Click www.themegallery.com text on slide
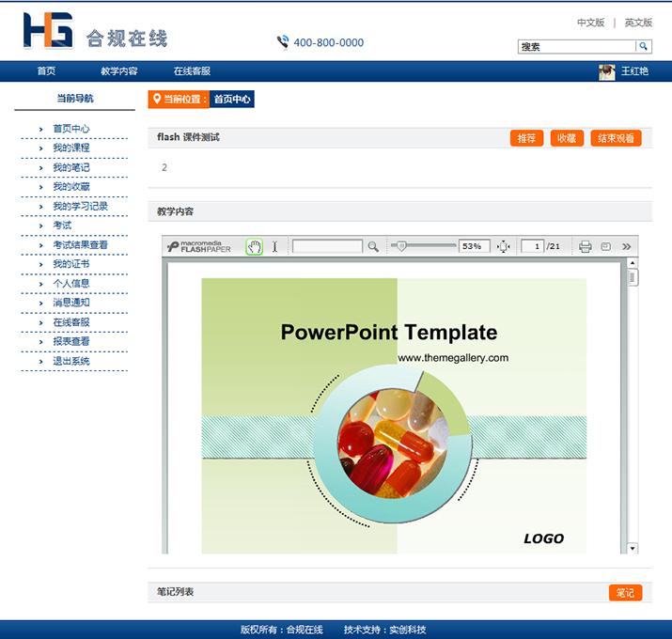672x639 pixels. coord(453,358)
